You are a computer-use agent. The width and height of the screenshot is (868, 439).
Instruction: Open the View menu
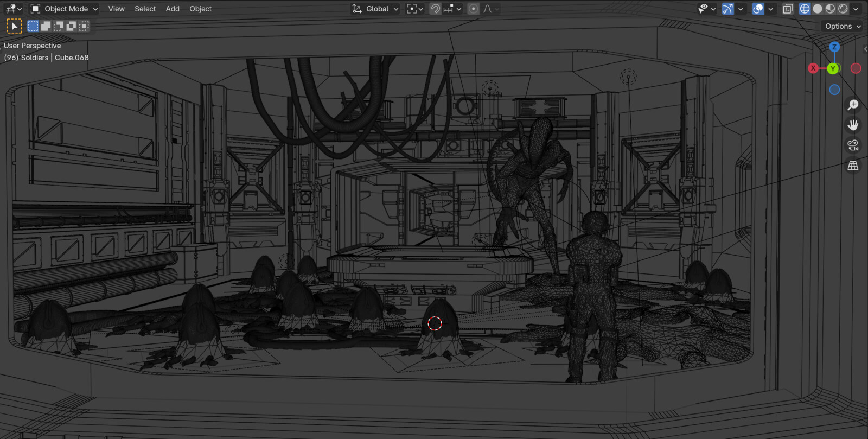click(x=116, y=9)
